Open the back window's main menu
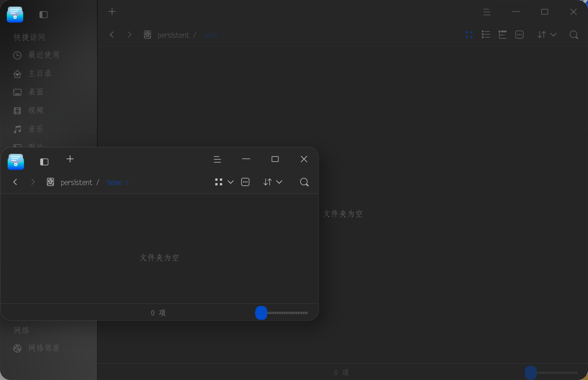Viewport: 588px width, 380px height. tap(487, 12)
